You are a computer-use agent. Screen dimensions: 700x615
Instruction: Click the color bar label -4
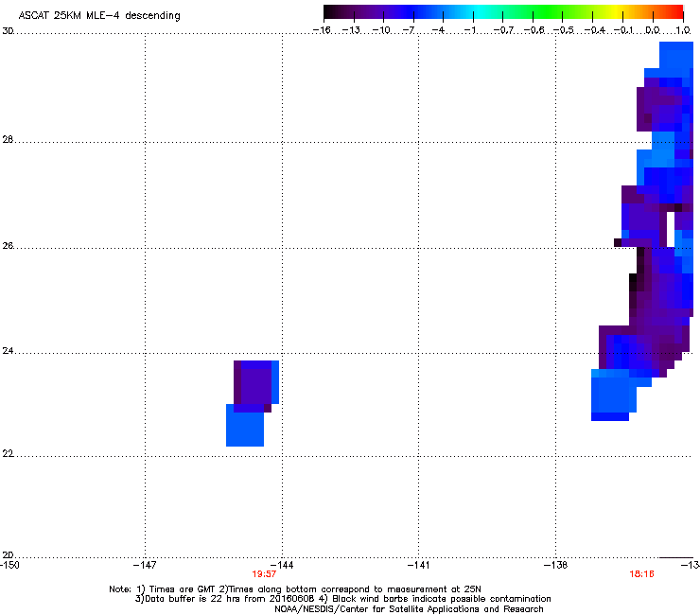click(438, 30)
